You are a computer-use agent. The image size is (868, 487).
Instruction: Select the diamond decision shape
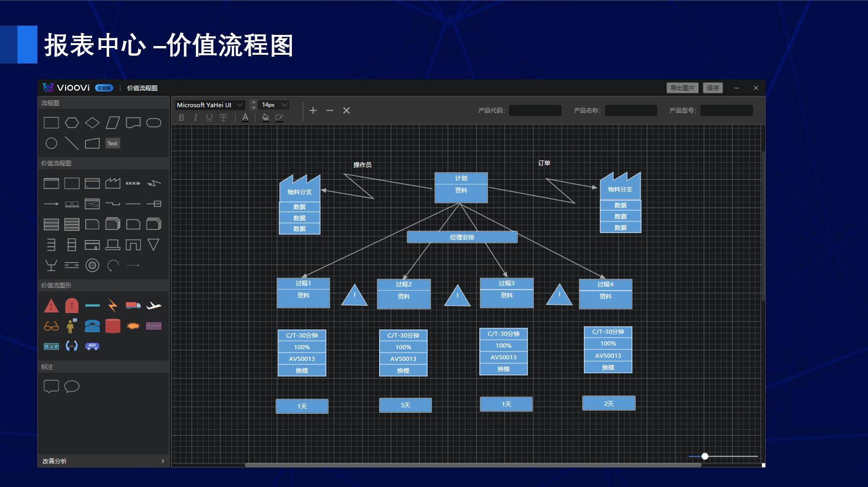(92, 123)
